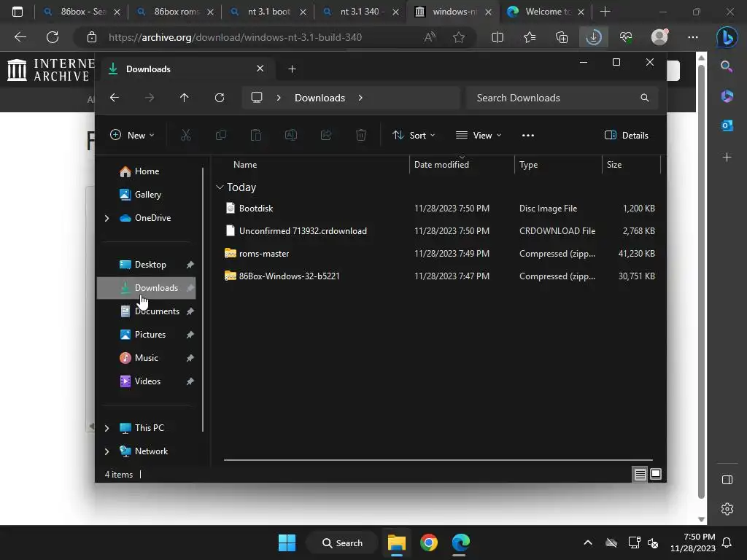Open the View dropdown menu
The image size is (747, 560).
(x=479, y=135)
